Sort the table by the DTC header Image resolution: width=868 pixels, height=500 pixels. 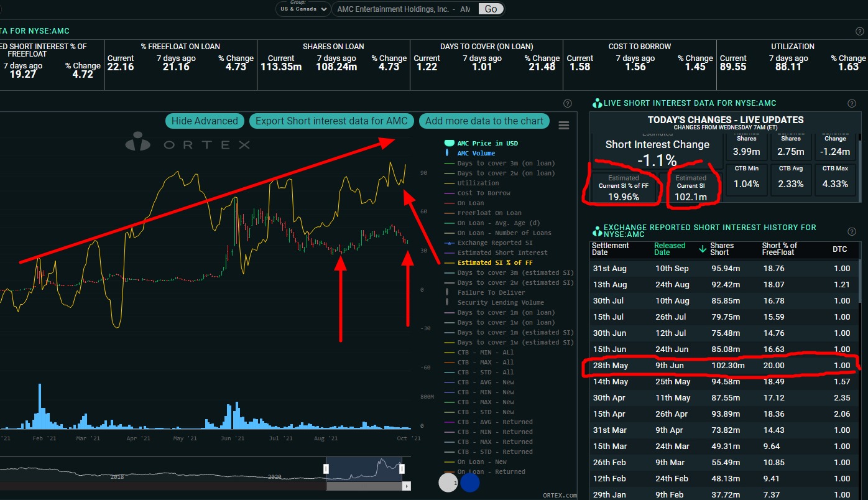click(x=840, y=249)
